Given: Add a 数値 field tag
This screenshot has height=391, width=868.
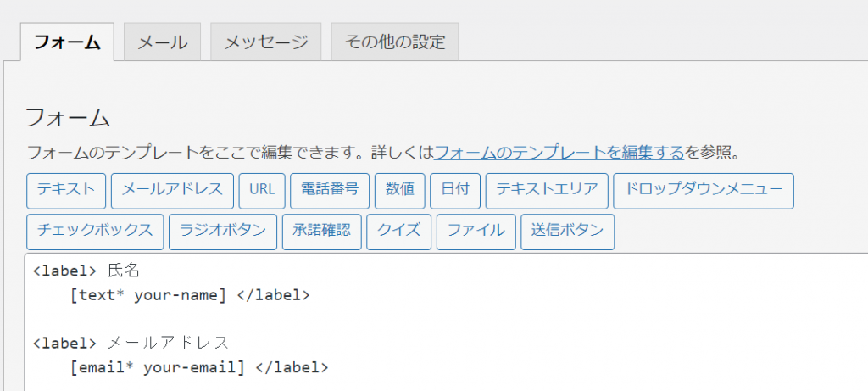Looking at the screenshot, I should (400, 191).
